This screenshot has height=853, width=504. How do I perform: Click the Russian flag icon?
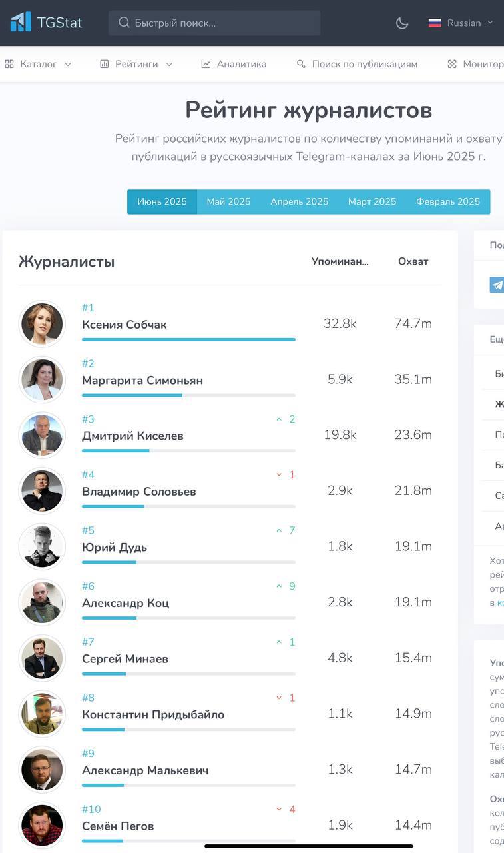click(435, 23)
